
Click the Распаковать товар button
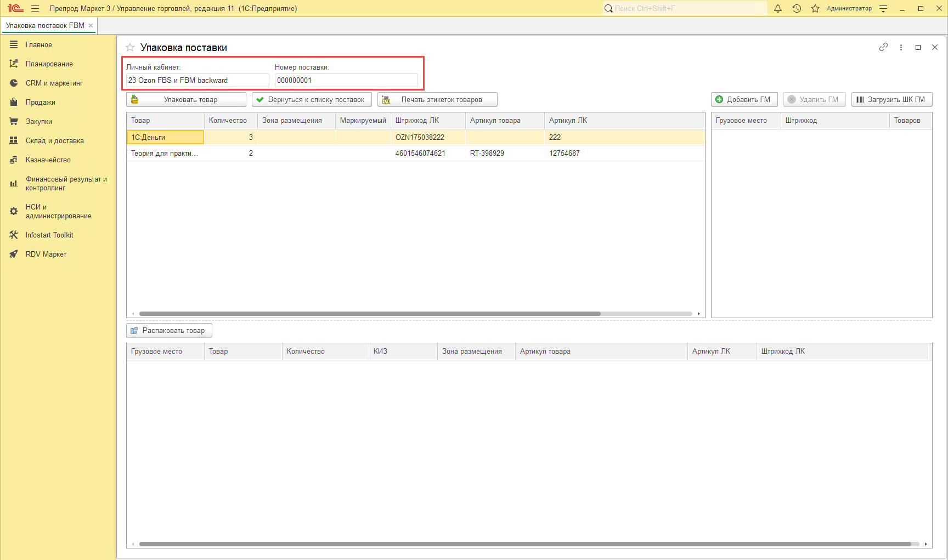pos(169,330)
